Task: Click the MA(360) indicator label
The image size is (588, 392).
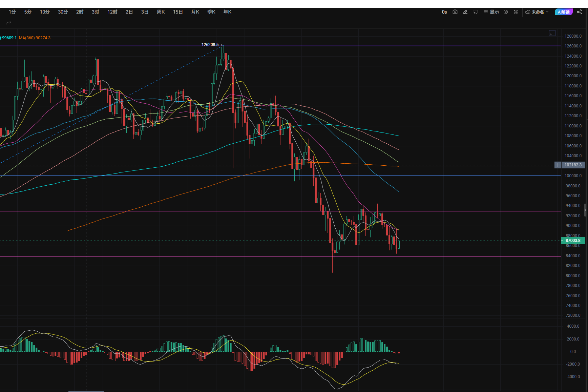Action: click(x=35, y=38)
